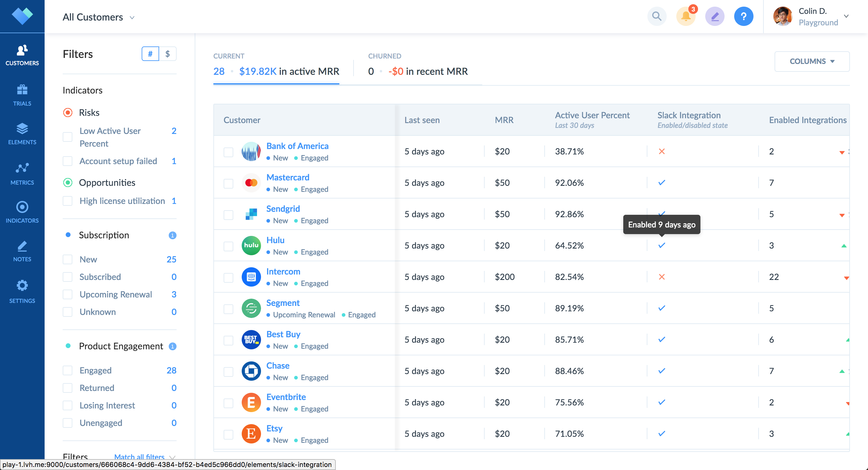
Task: Check the Upcoming Renewal filter
Action: pyautogui.click(x=68, y=294)
